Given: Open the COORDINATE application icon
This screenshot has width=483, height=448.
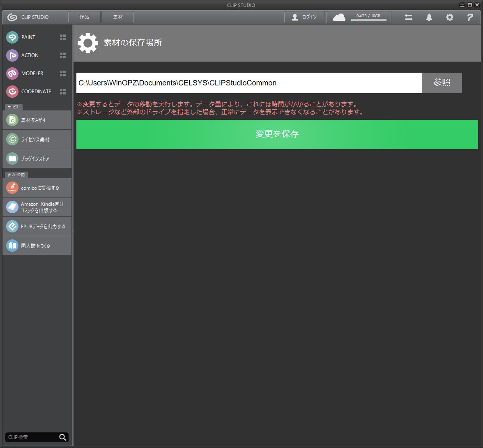Looking at the screenshot, I should tap(12, 92).
